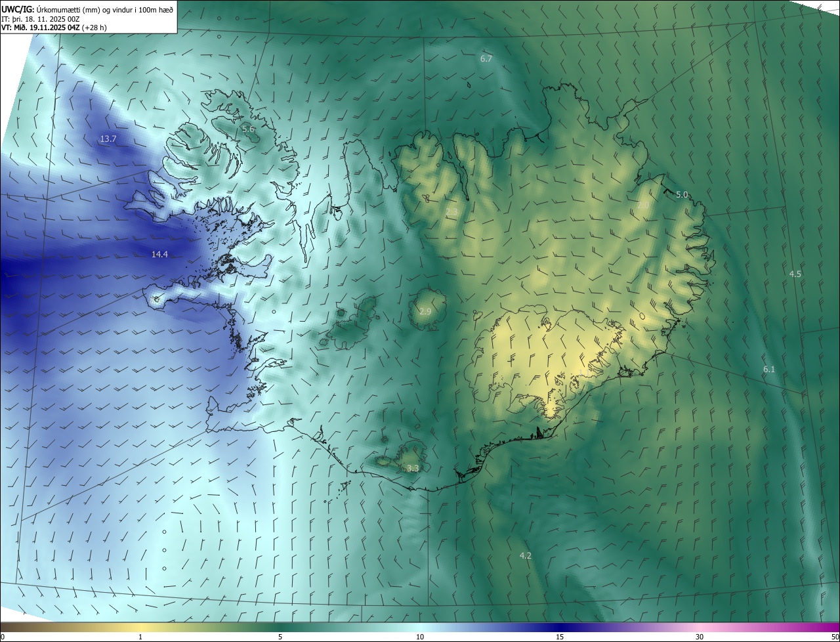Click the 13.7 value label
This screenshot has width=840, height=642.
pos(108,139)
